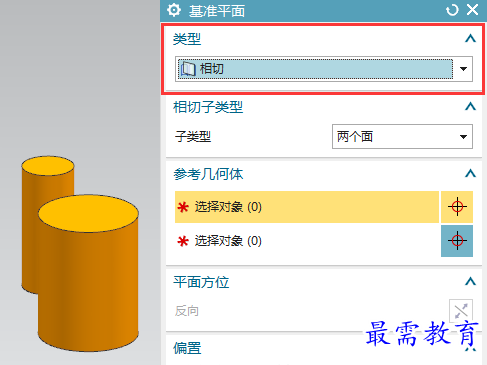Click the top face of the small cylinder
This screenshot has width=487, height=365.
(x=48, y=166)
